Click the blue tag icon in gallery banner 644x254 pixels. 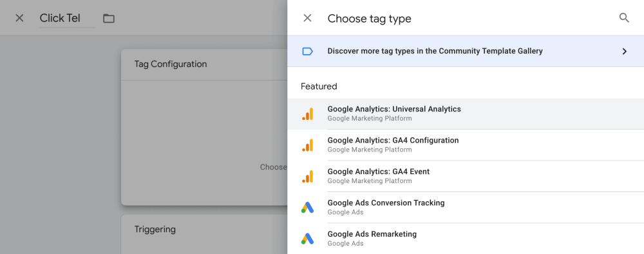click(308, 52)
